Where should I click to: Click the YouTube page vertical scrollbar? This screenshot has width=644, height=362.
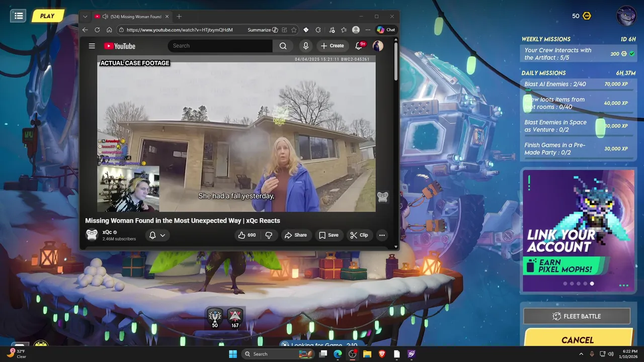[396, 61]
